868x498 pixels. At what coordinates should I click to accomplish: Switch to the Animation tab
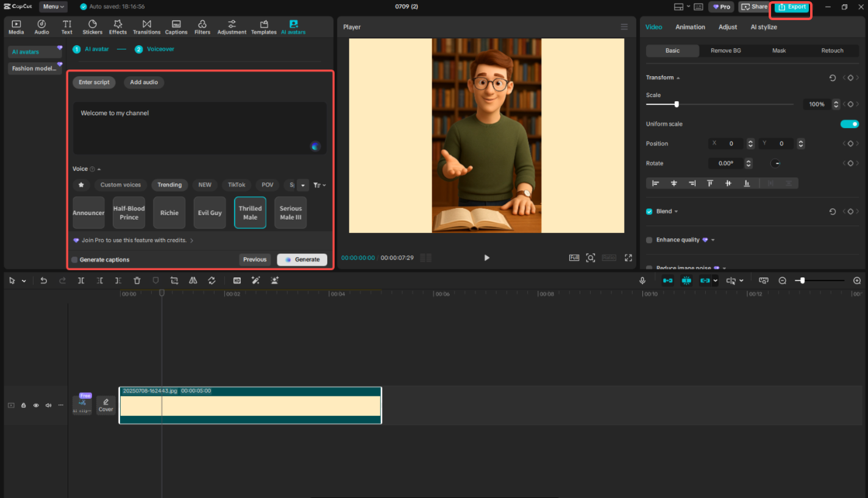[690, 27]
